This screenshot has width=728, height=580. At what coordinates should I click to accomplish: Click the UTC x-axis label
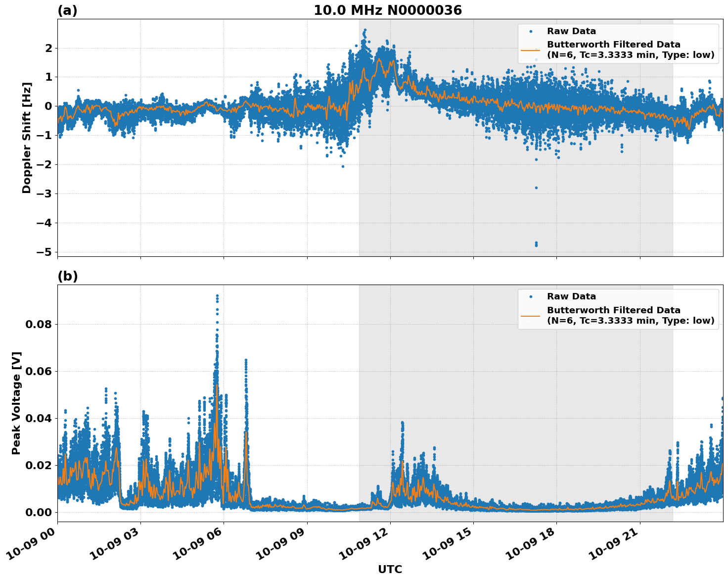tap(390, 569)
